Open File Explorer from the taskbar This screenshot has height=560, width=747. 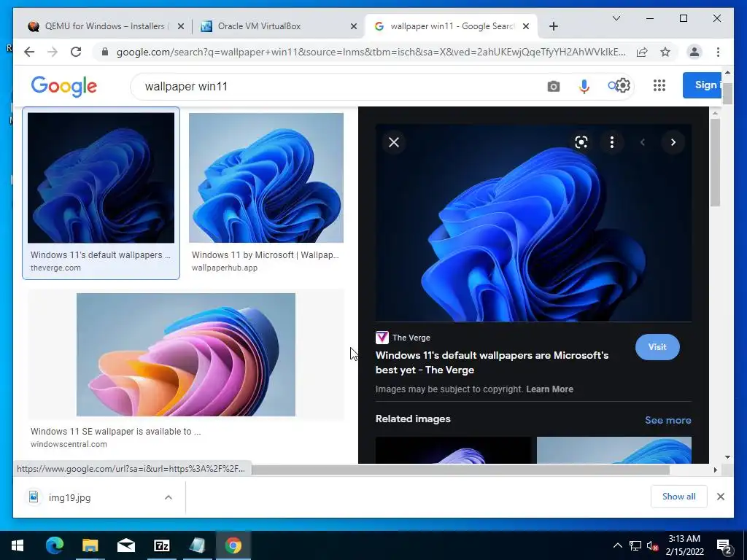click(x=90, y=545)
